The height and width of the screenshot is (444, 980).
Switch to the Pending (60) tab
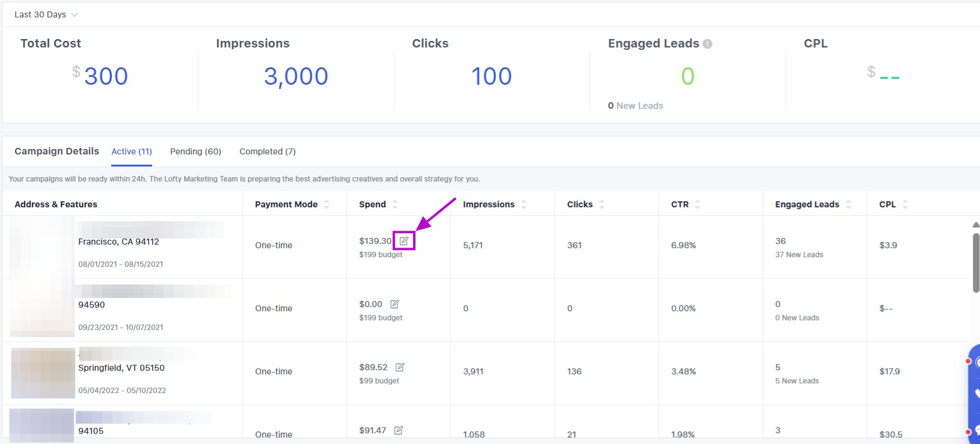(x=195, y=151)
